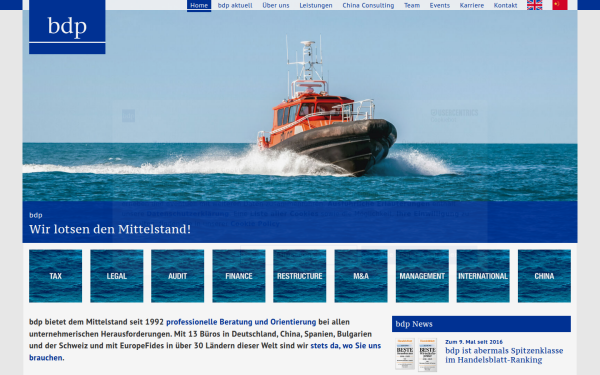
Task: Open the Team menu item
Action: click(x=412, y=5)
